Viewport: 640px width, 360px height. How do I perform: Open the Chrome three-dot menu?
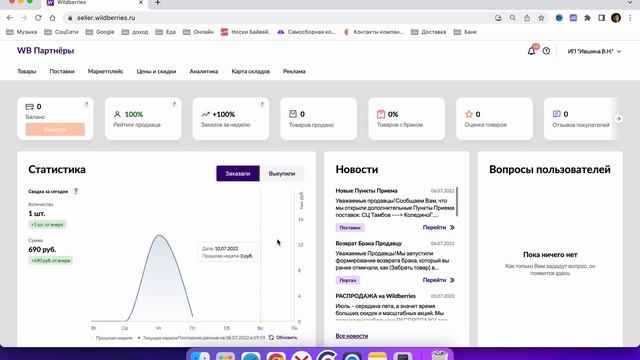click(630, 18)
